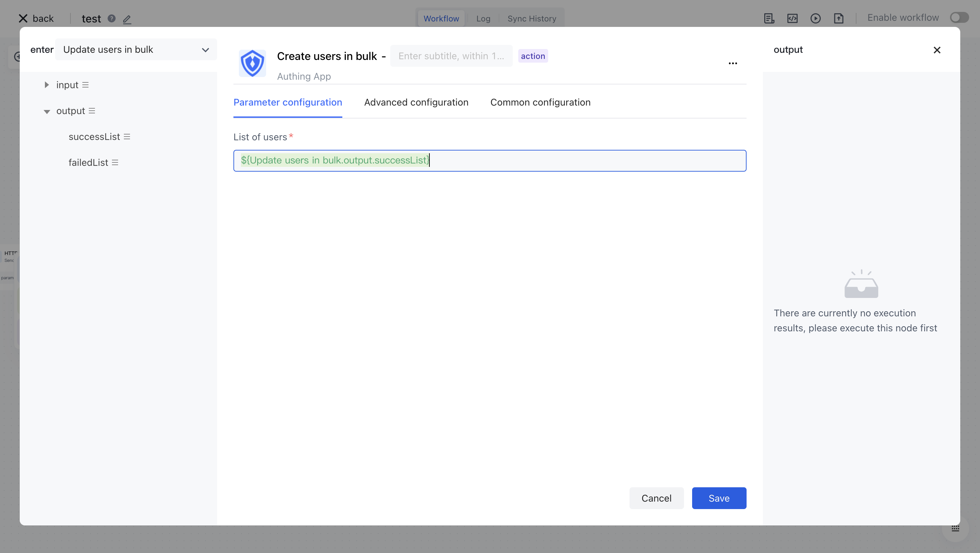The image size is (980, 553).
Task: Click the run workflow play icon
Action: pyautogui.click(x=815, y=18)
